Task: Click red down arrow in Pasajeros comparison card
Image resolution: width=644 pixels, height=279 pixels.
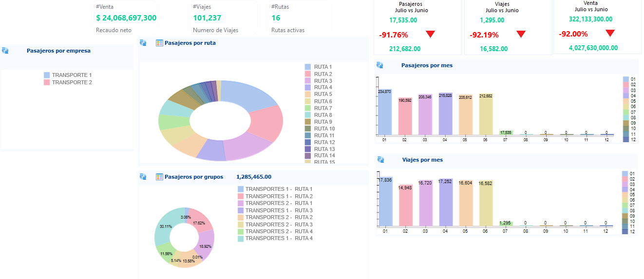Action: coord(430,34)
